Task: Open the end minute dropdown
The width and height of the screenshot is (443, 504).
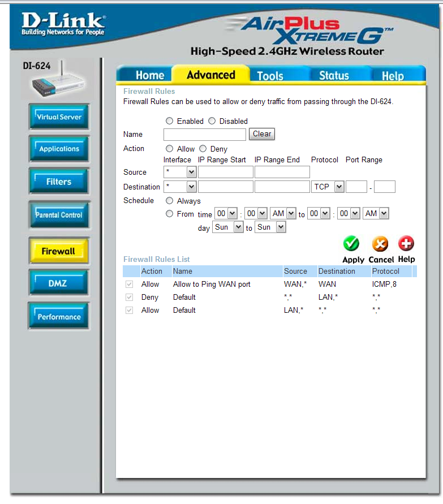Action: (x=349, y=213)
